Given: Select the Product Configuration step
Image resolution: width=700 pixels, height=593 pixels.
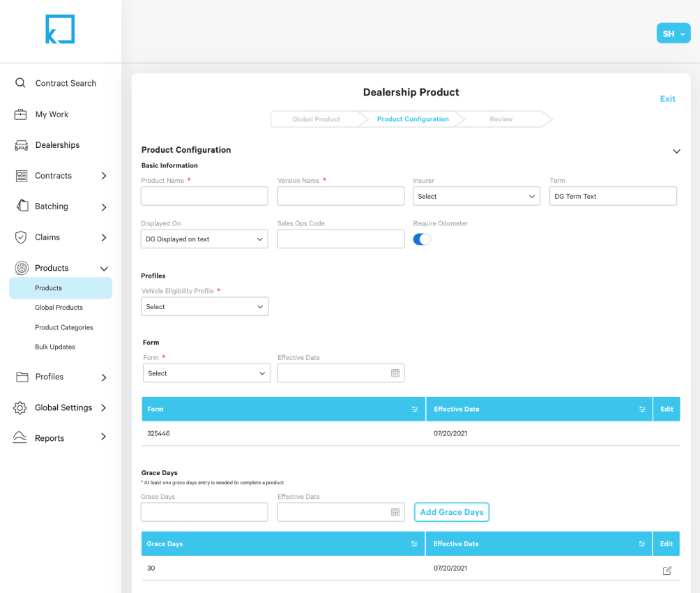Looking at the screenshot, I should (413, 119).
